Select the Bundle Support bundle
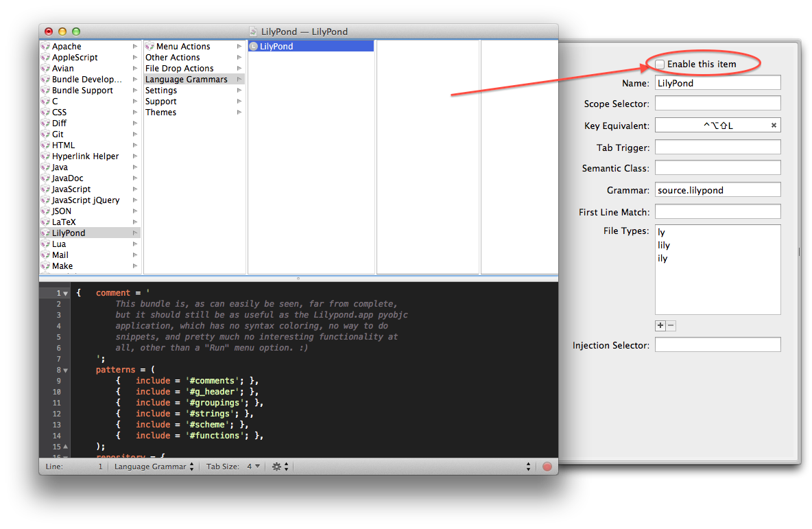 [90, 90]
